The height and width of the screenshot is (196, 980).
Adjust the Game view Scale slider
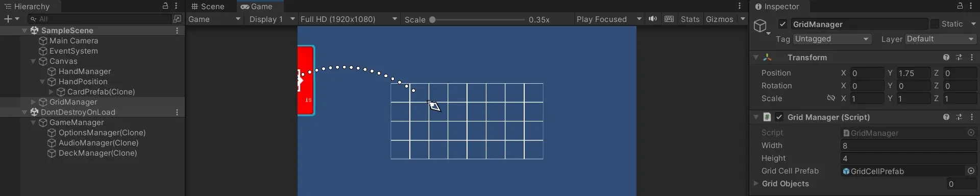(x=478, y=19)
